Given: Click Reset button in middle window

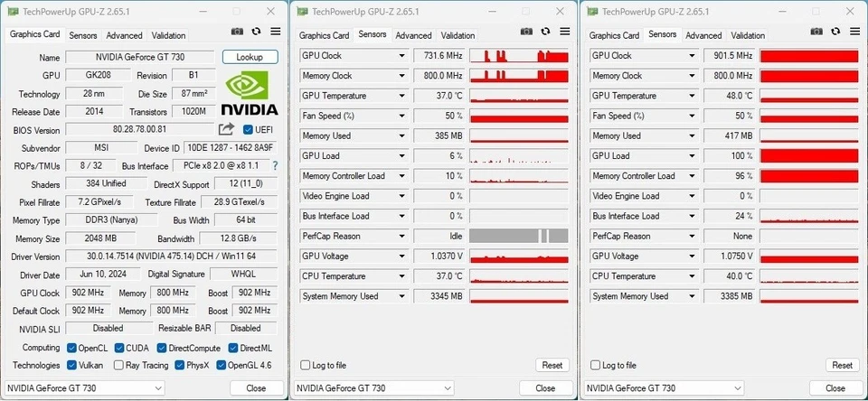Looking at the screenshot, I should pyautogui.click(x=552, y=365).
